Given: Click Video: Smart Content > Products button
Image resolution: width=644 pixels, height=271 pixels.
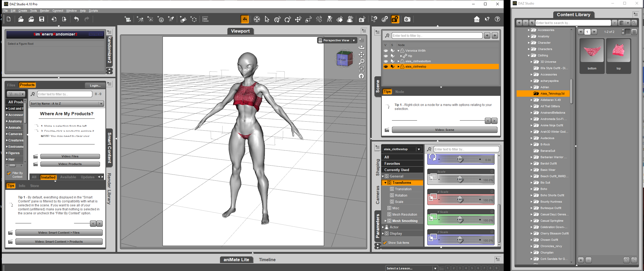Looking at the screenshot, I should click(59, 242).
